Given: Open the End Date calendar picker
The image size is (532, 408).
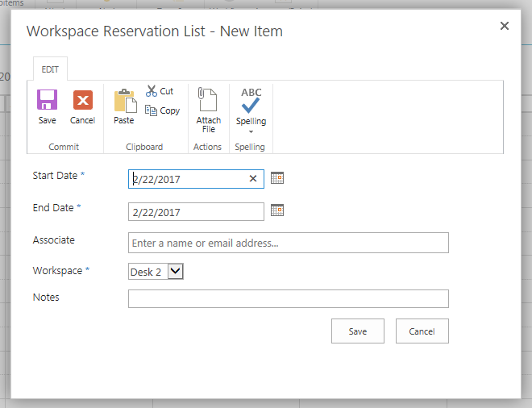Looking at the screenshot, I should click(277, 210).
